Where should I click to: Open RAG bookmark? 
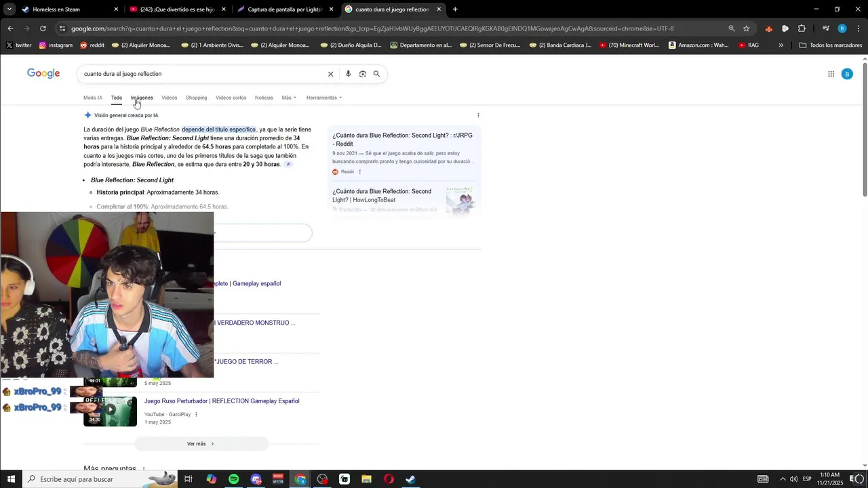(x=749, y=45)
